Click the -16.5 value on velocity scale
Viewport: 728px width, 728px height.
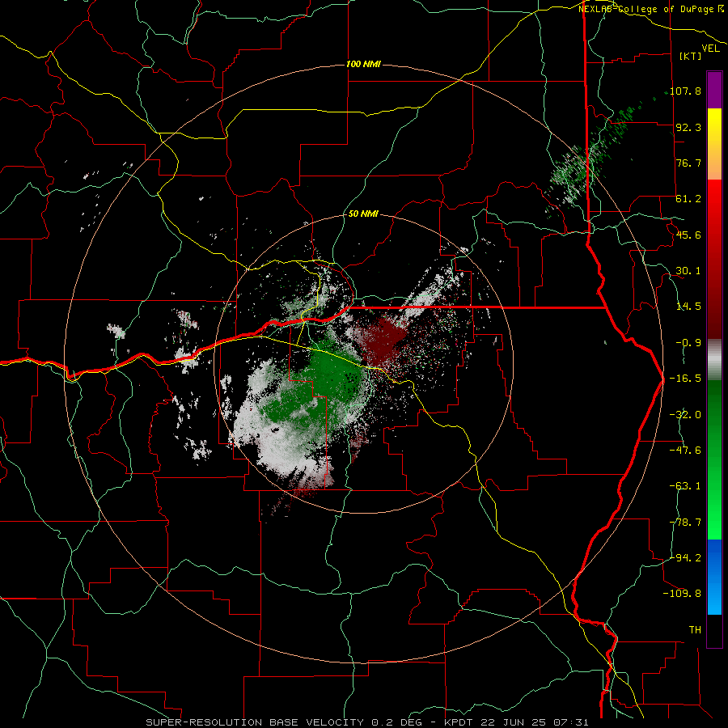click(685, 379)
